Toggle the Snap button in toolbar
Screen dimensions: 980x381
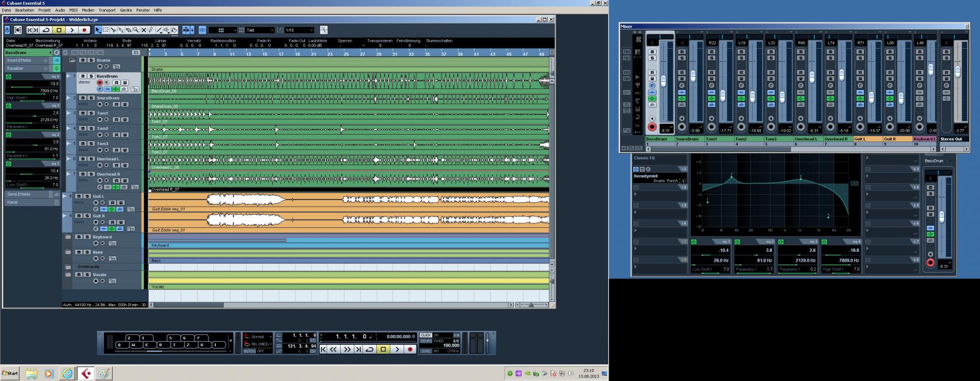(202, 30)
